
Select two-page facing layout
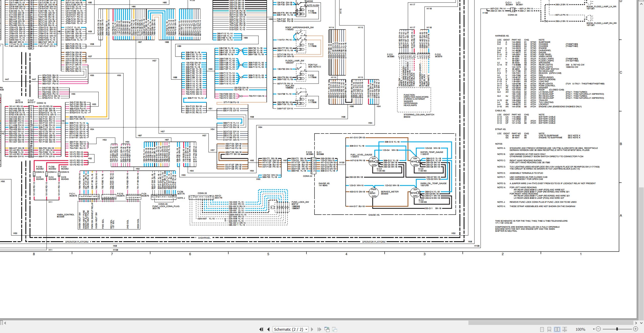click(x=557, y=329)
